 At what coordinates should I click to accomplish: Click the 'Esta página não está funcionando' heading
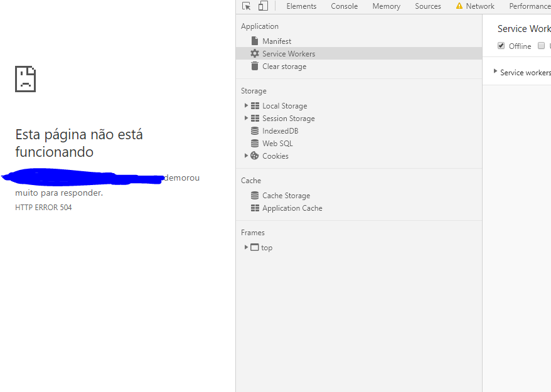pyautogui.click(x=79, y=143)
